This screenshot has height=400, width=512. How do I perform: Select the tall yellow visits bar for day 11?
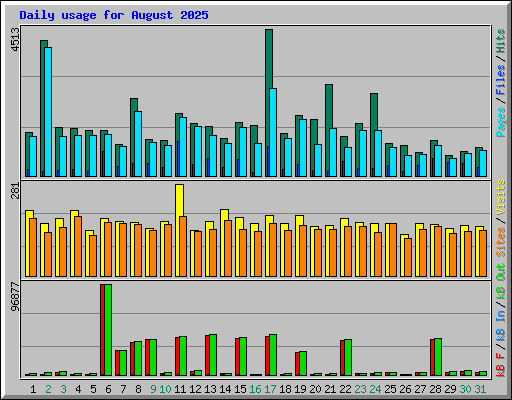179,200
